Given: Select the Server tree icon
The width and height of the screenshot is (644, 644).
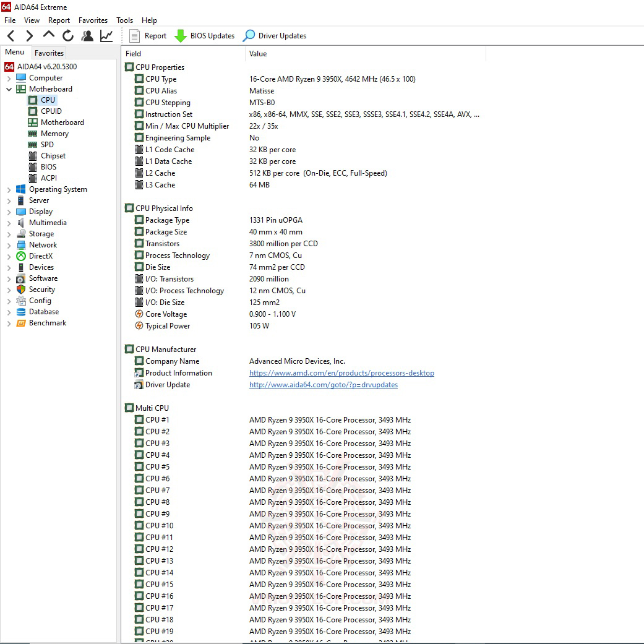Looking at the screenshot, I should pos(21,200).
